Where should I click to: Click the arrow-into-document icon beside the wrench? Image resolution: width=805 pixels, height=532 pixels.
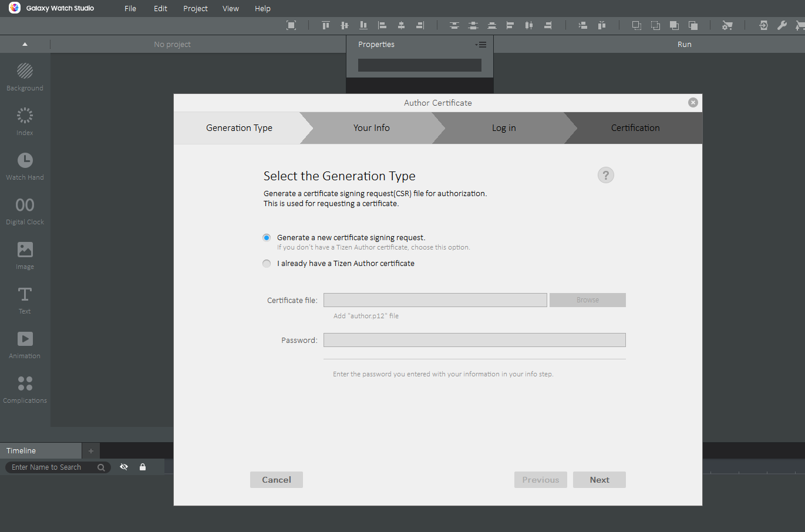click(x=763, y=25)
